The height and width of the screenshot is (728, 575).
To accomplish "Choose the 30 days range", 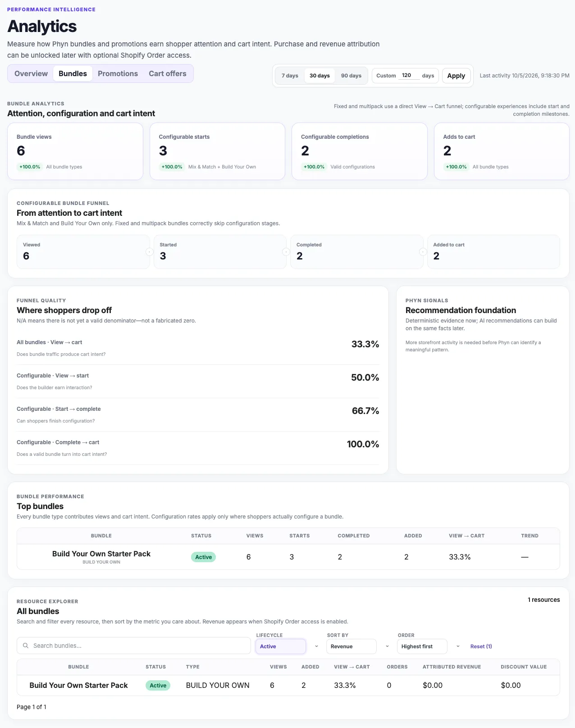I will pyautogui.click(x=319, y=76).
